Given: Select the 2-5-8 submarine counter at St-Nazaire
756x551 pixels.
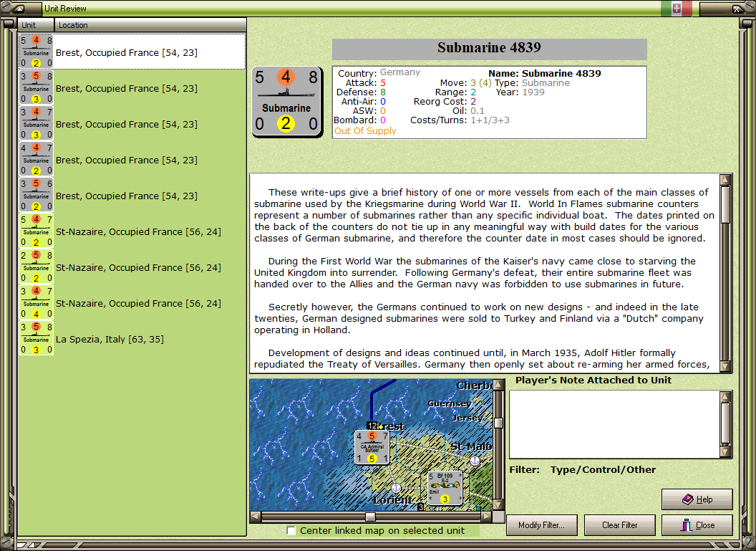Looking at the screenshot, I should 37,267.
